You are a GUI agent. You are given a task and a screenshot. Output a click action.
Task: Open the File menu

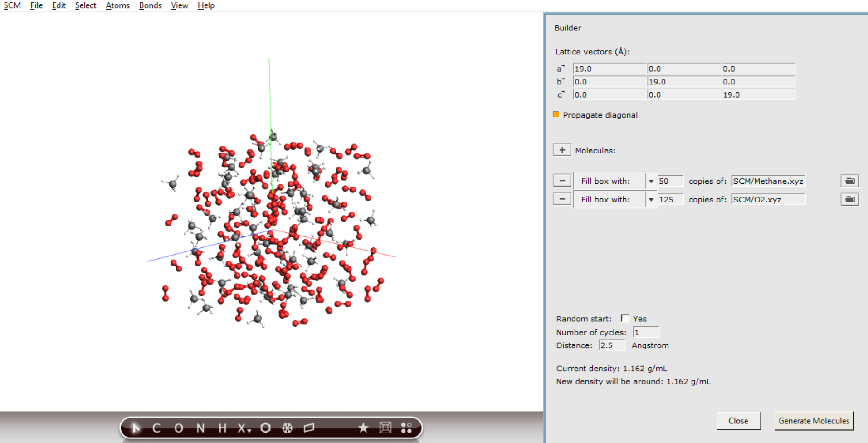click(36, 5)
